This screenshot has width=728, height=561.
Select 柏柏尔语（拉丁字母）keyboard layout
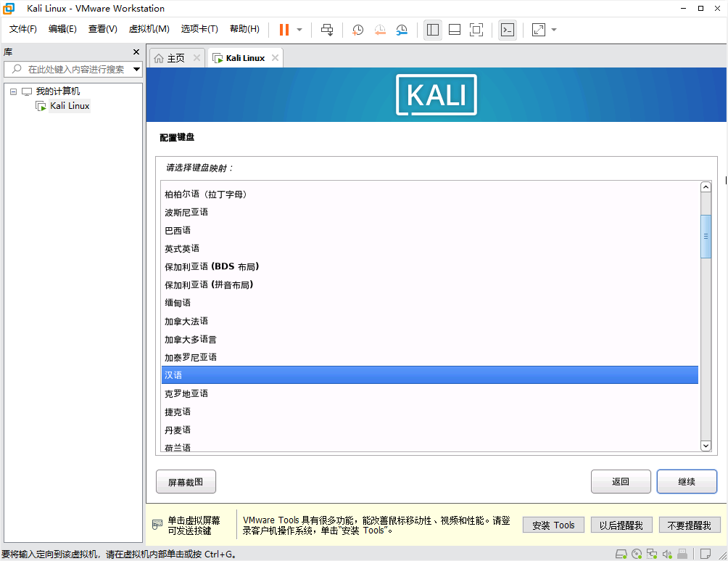pyautogui.click(x=430, y=194)
